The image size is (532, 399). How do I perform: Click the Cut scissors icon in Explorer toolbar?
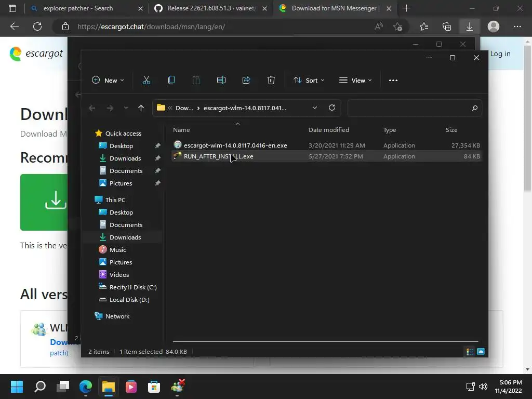pos(146,81)
